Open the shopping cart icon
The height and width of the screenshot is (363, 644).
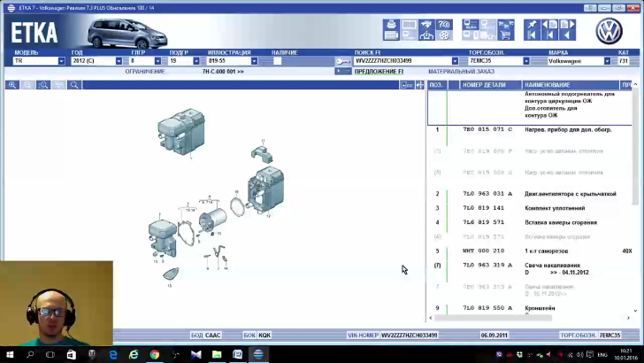[506, 35]
